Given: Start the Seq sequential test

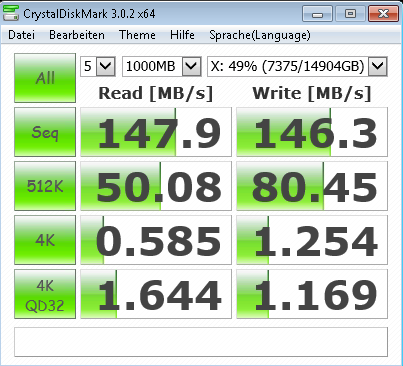Looking at the screenshot, I should 45,132.
